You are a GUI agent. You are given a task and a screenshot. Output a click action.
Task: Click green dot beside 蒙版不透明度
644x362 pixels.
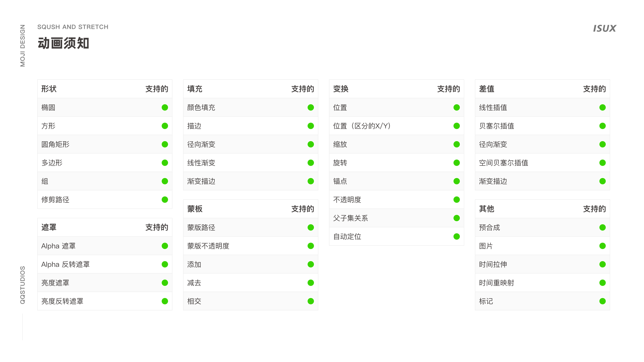(311, 246)
